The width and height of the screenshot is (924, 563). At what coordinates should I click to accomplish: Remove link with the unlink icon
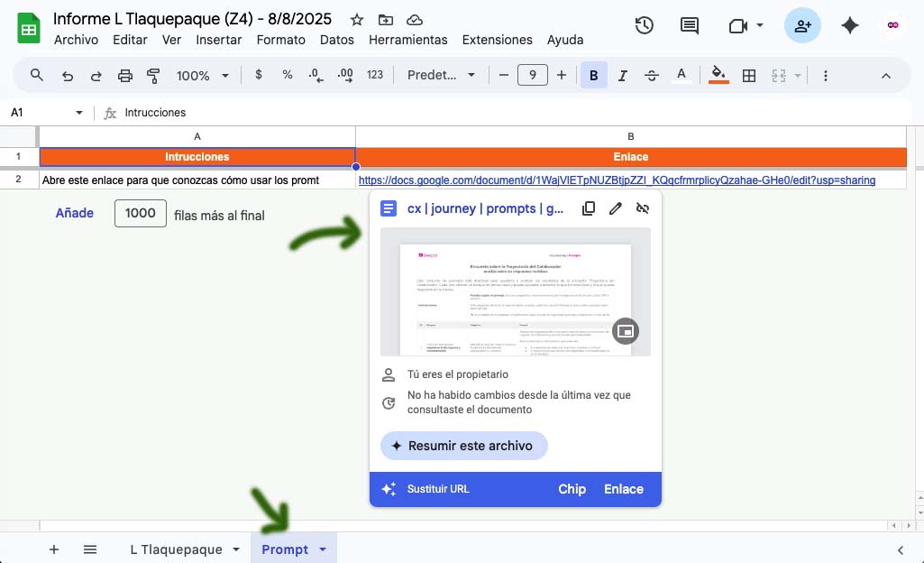pos(643,208)
